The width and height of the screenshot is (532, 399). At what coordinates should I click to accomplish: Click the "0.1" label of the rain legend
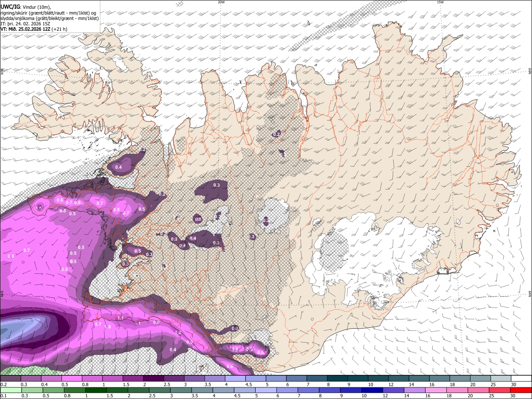pos(4,396)
